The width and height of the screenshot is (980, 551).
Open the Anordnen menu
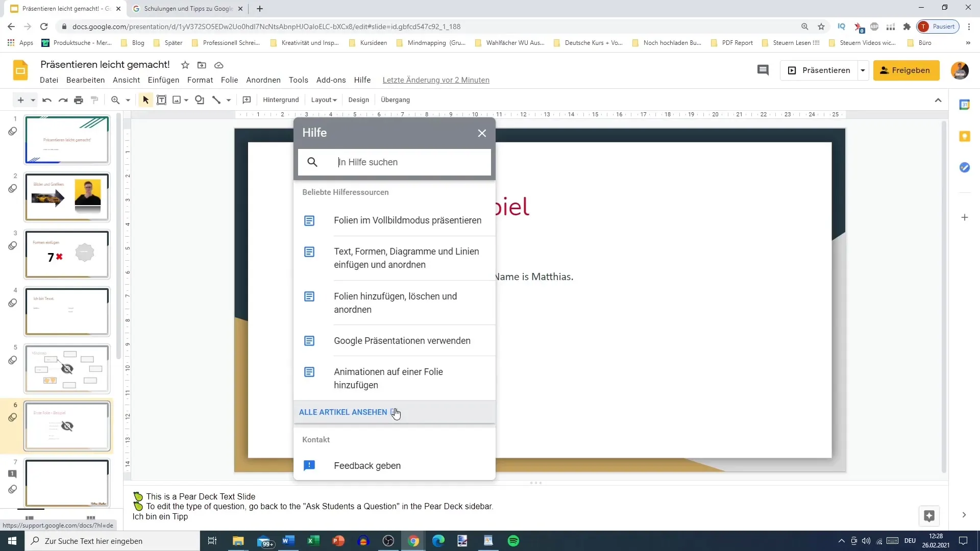pyautogui.click(x=263, y=80)
